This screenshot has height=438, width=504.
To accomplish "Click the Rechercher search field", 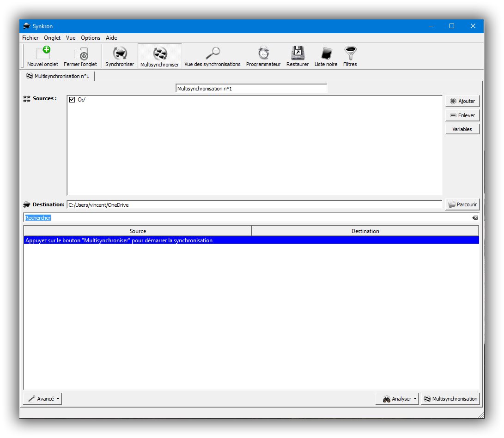I will 231,218.
